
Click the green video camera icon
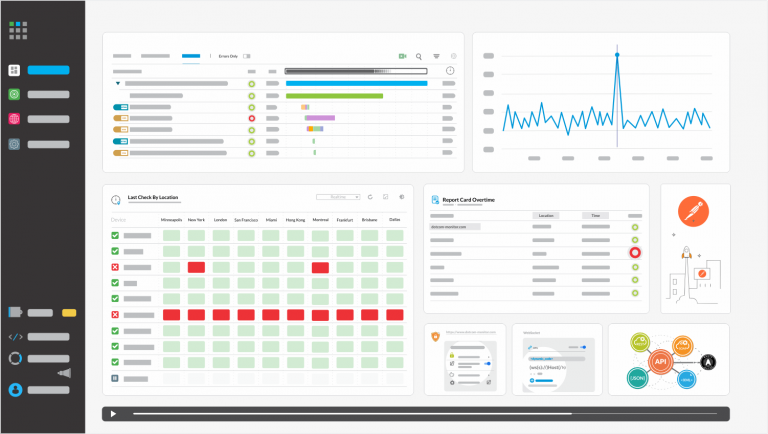pyautogui.click(x=402, y=57)
